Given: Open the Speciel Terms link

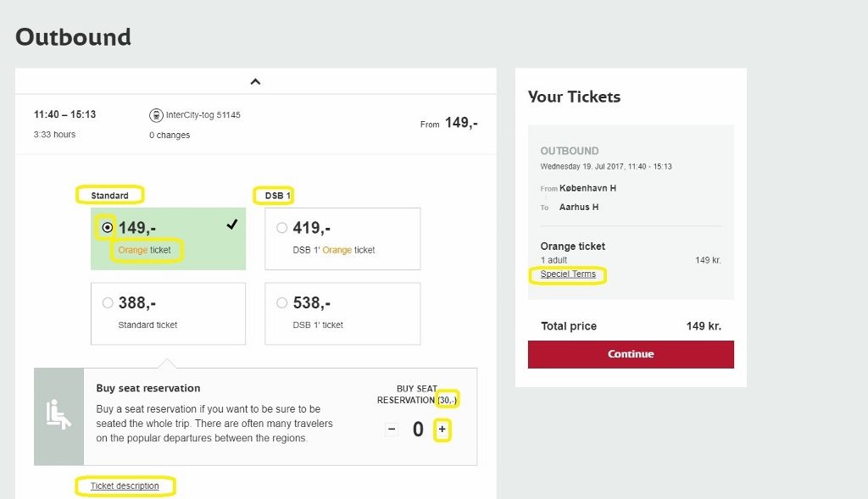Looking at the screenshot, I should [x=567, y=274].
